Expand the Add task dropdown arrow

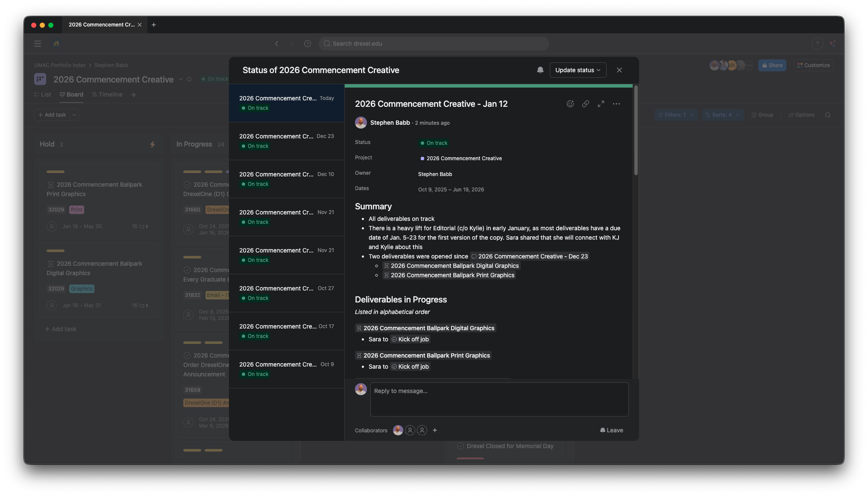pyautogui.click(x=74, y=115)
